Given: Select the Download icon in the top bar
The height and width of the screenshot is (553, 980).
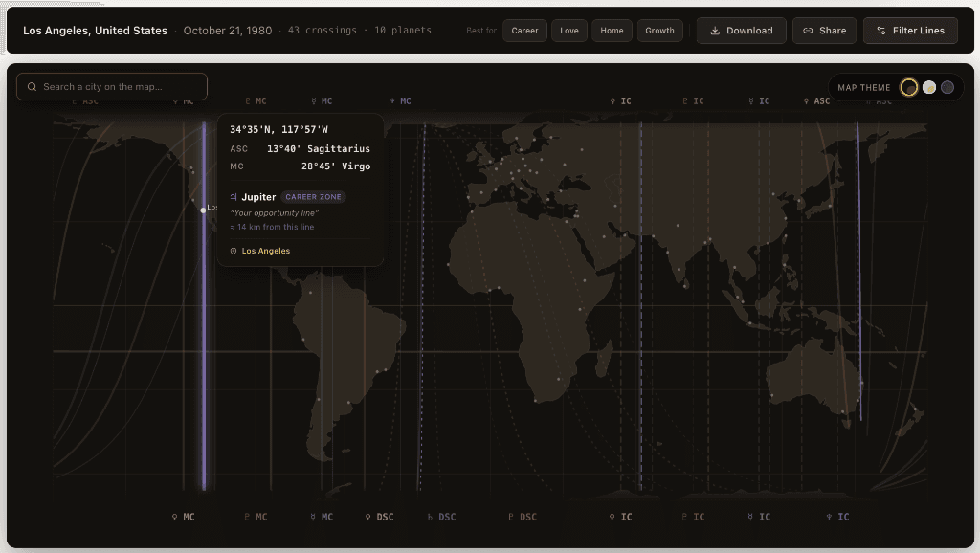Looking at the screenshot, I should (714, 30).
